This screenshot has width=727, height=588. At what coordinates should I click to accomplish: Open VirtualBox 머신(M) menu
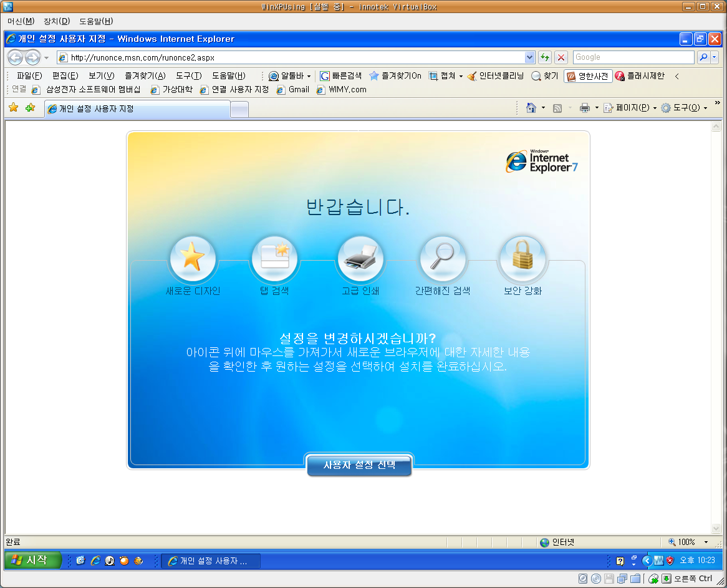pos(21,21)
